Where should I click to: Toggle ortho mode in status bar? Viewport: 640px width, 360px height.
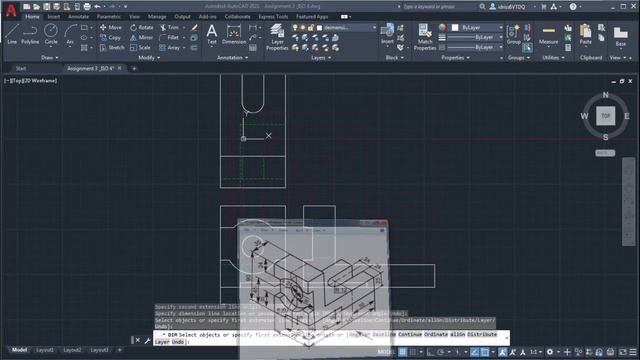point(430,352)
